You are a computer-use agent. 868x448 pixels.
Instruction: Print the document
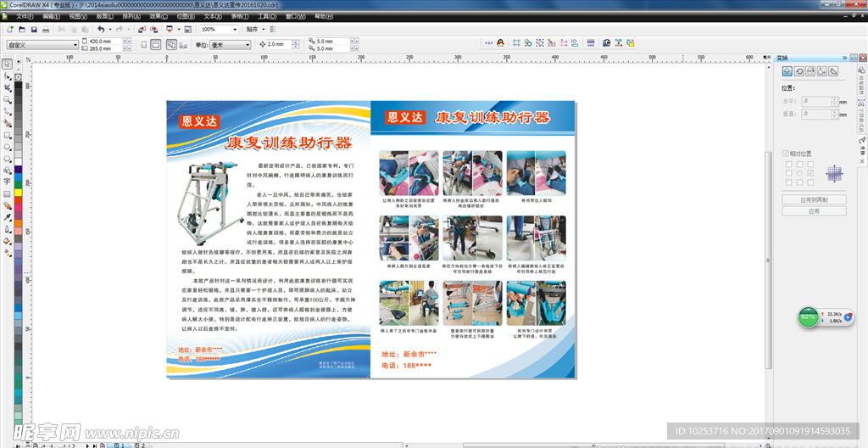point(46,30)
